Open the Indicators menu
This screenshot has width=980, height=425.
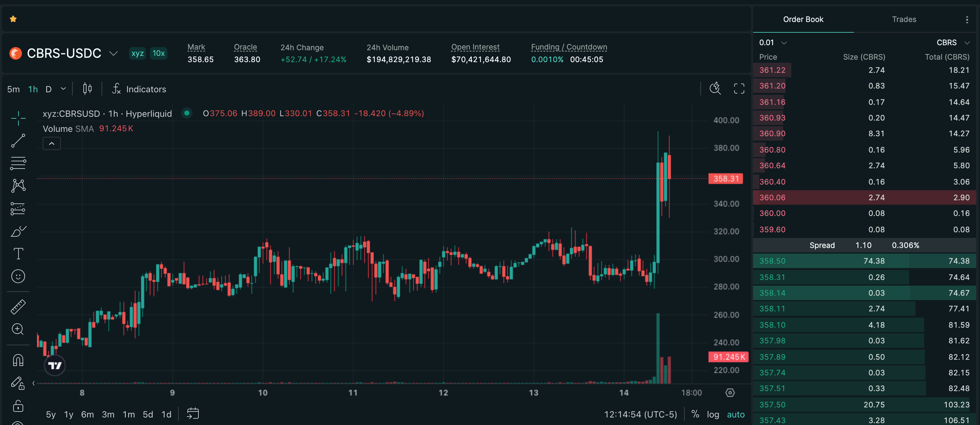[139, 89]
